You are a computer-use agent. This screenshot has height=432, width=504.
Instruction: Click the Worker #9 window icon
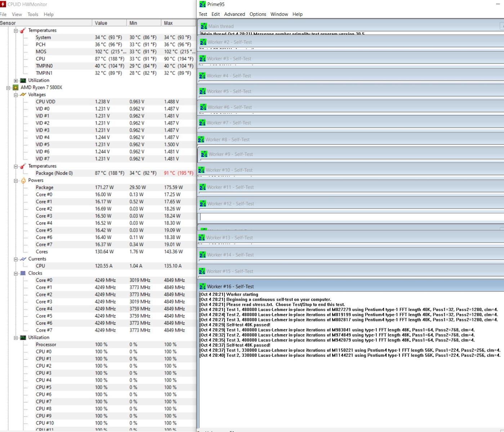pos(204,154)
